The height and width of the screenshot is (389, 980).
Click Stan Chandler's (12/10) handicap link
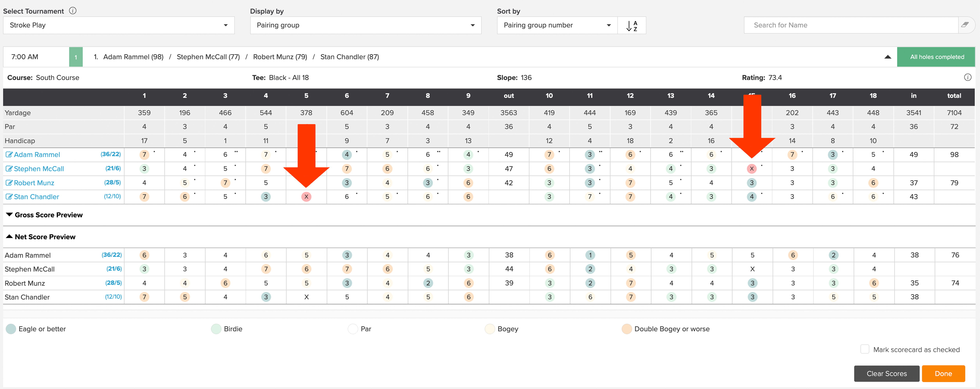click(112, 196)
